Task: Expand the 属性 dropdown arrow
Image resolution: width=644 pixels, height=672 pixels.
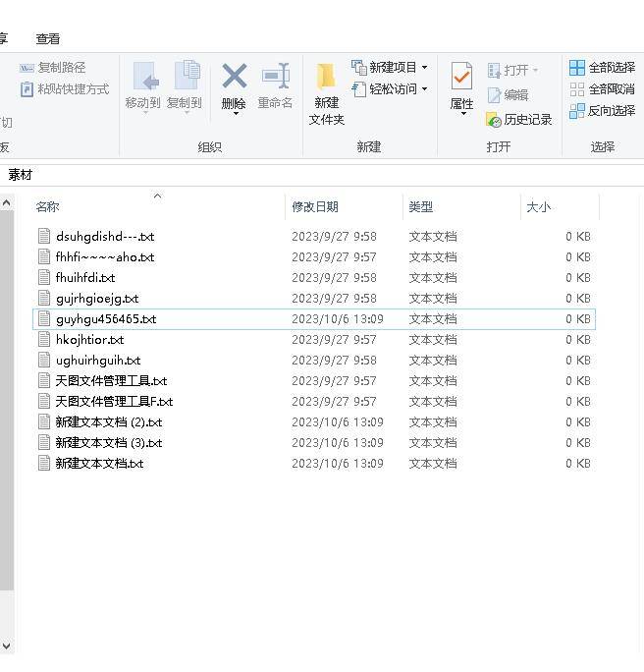Action: pyautogui.click(x=463, y=114)
